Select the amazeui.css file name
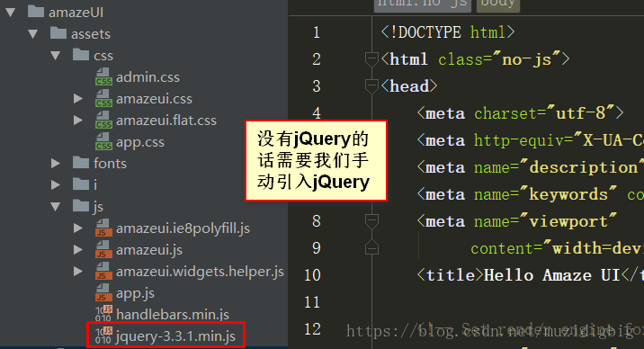644x349 pixels. coord(154,99)
